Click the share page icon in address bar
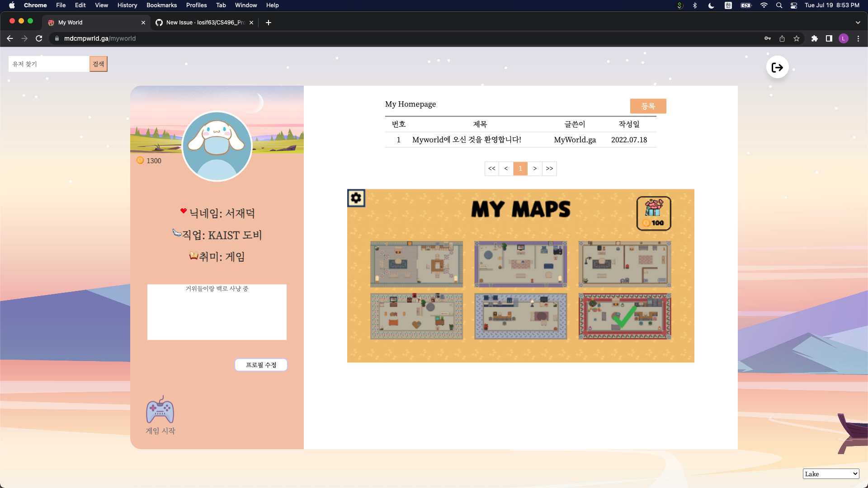The height and width of the screenshot is (488, 868). coord(782,38)
